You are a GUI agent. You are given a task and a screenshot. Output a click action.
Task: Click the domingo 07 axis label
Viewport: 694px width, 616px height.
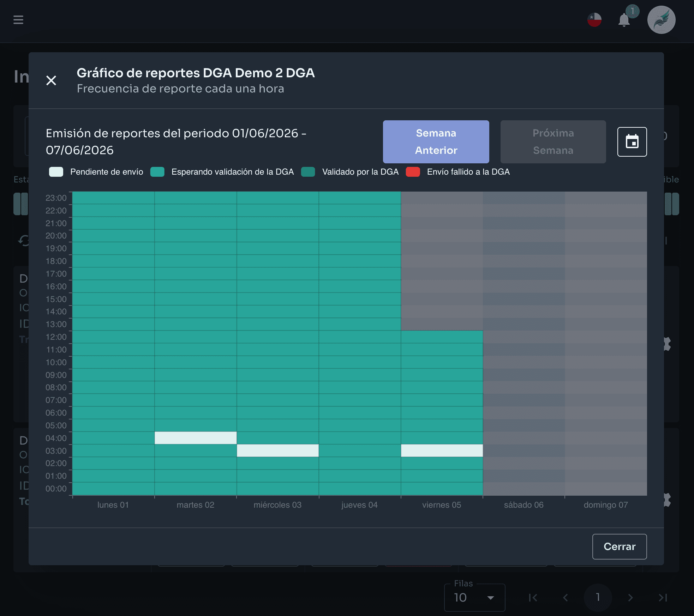point(606,505)
